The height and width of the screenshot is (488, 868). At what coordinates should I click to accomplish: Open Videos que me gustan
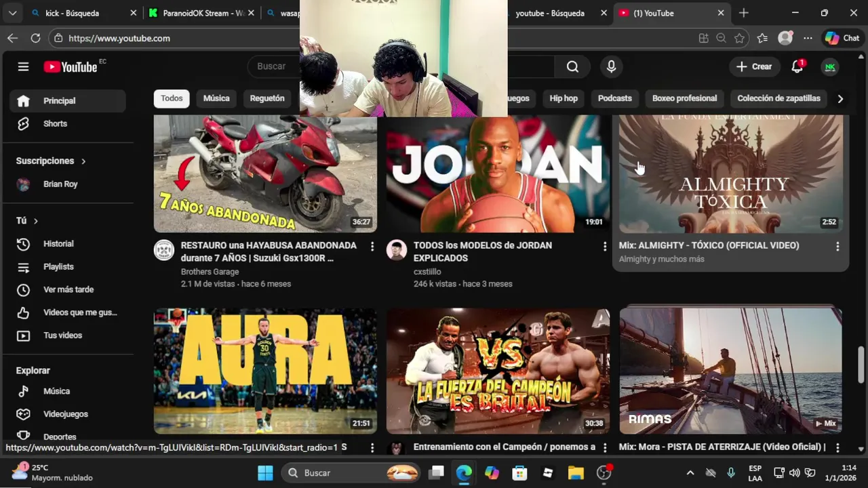pos(67,312)
